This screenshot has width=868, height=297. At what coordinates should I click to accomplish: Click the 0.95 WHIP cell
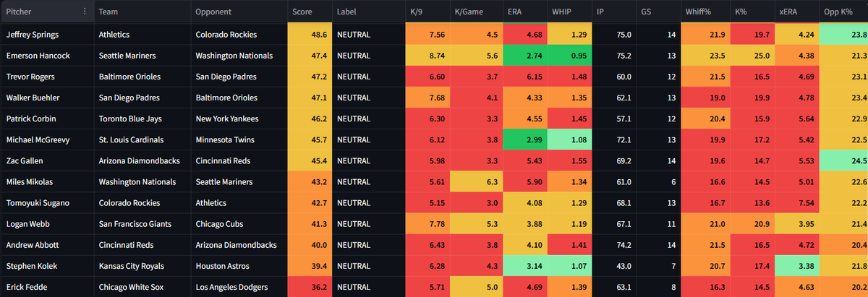[569, 55]
